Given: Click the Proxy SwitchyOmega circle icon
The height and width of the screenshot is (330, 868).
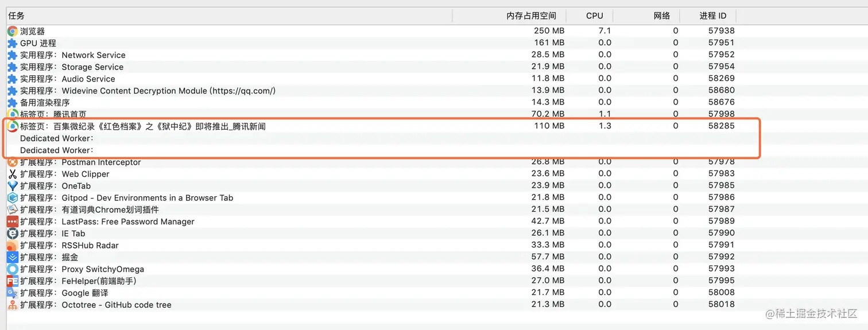Looking at the screenshot, I should [12, 269].
